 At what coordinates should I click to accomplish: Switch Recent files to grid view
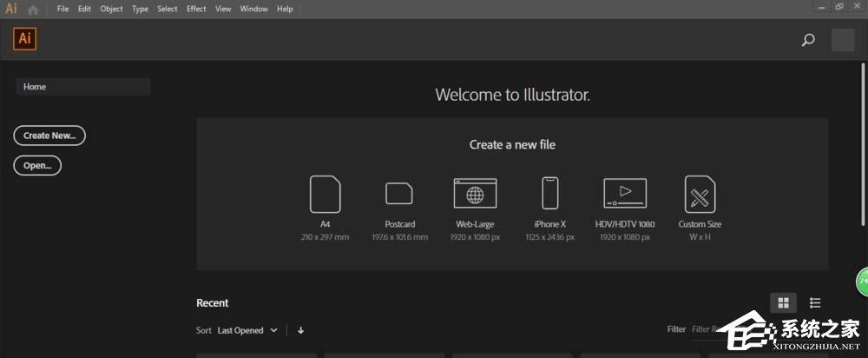point(783,302)
